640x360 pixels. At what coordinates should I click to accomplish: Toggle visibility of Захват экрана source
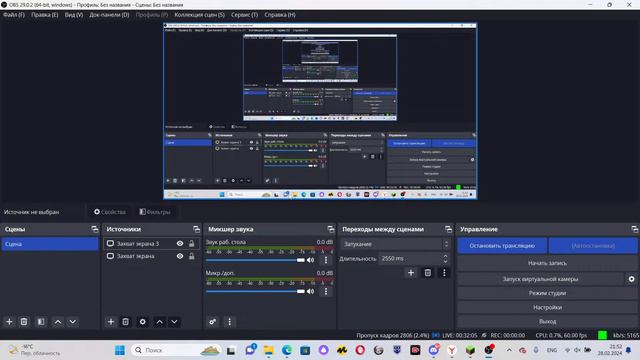coord(180,256)
